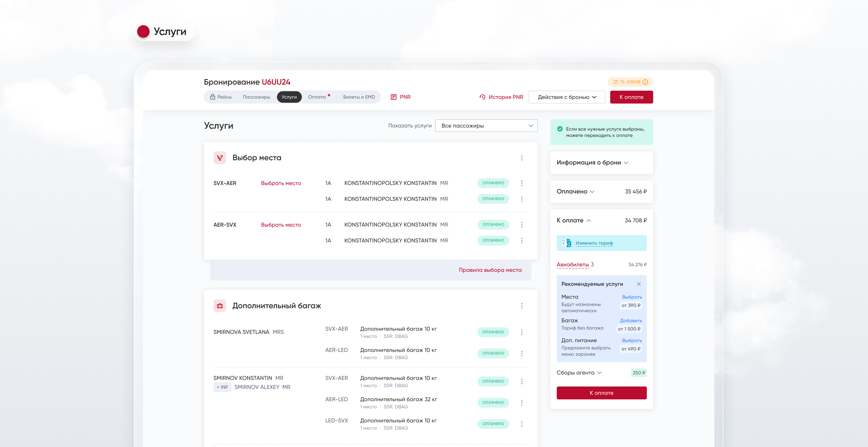Click the additional baggage suitcase icon
Screen dimensions: 868x447
[x=220, y=306]
